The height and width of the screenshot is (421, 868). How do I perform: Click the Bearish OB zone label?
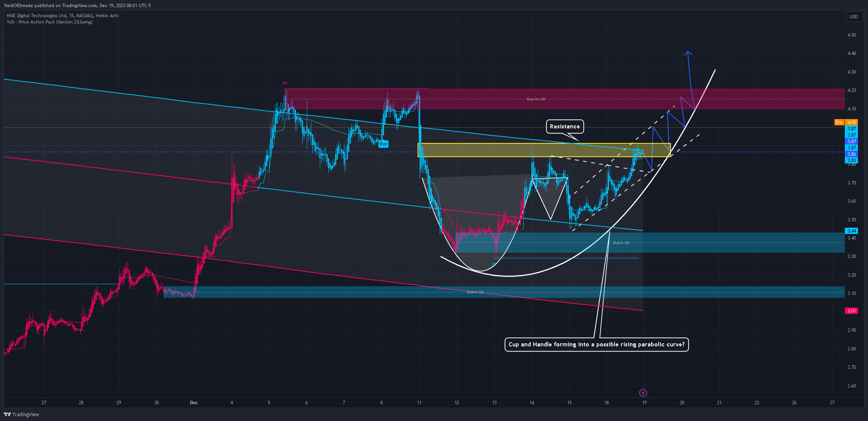536,99
